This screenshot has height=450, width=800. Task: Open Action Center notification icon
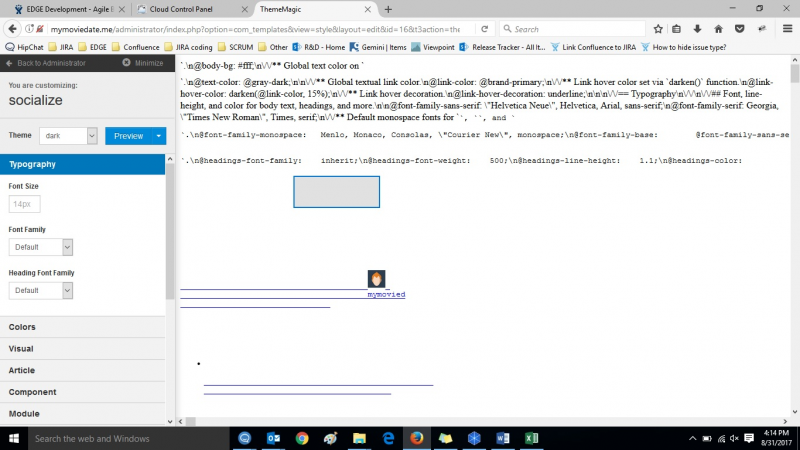(x=749, y=438)
